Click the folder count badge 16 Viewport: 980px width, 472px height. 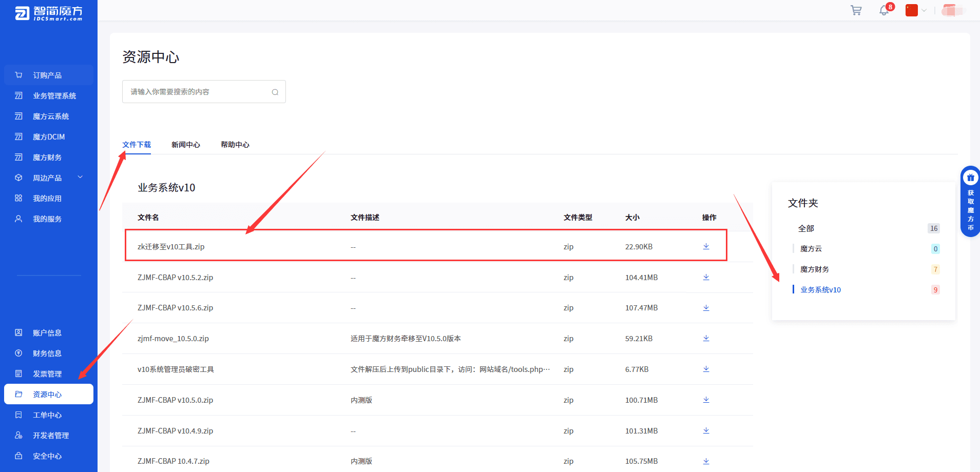934,228
